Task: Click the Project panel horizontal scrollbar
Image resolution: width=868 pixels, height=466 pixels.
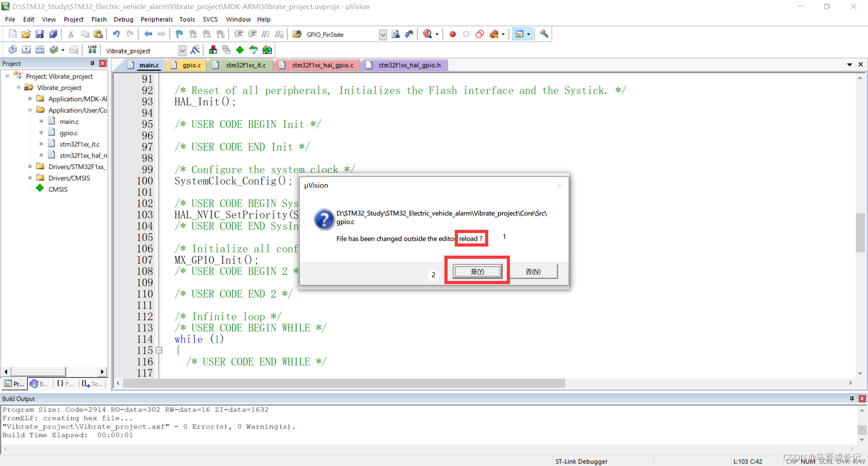Action: 38,371
